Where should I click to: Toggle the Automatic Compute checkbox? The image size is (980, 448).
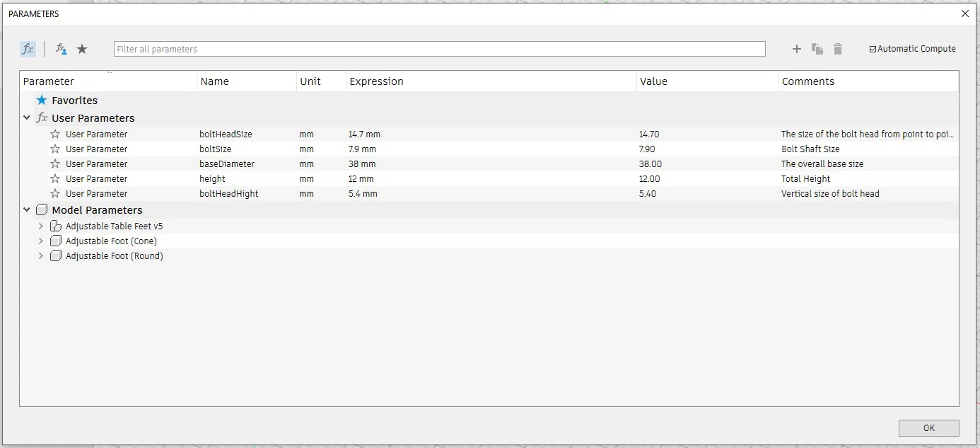pyautogui.click(x=873, y=49)
